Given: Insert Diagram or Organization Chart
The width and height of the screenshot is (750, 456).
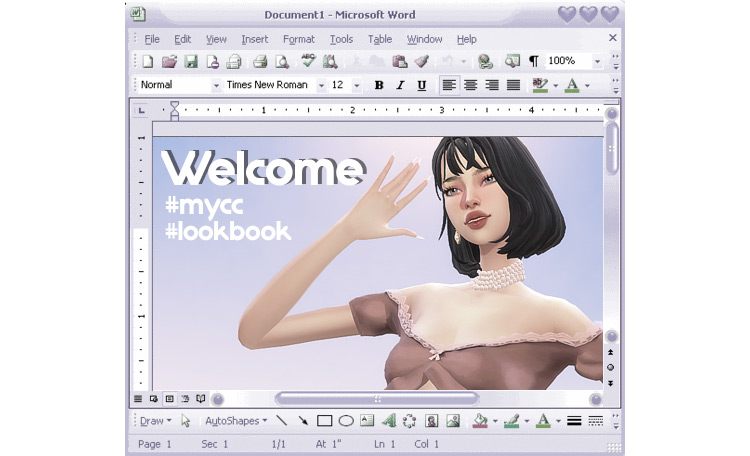Looking at the screenshot, I should pos(409,421).
